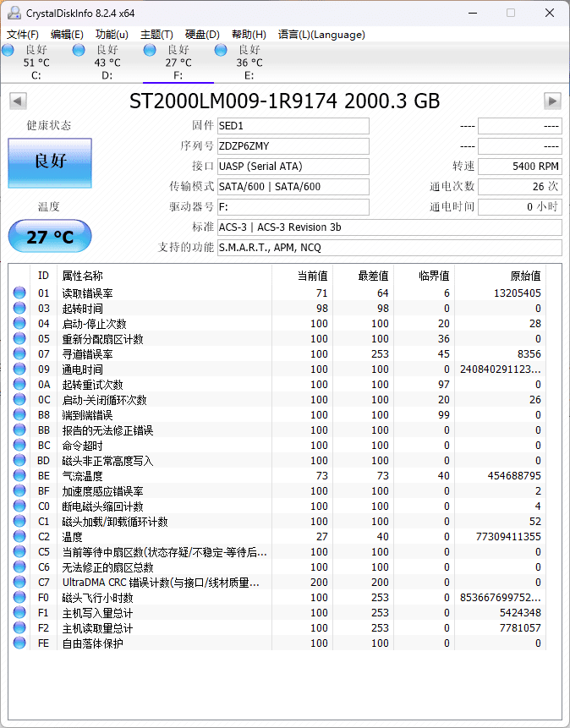
Task: Click the status orb for attribute BE 气流温度
Action: [19, 475]
